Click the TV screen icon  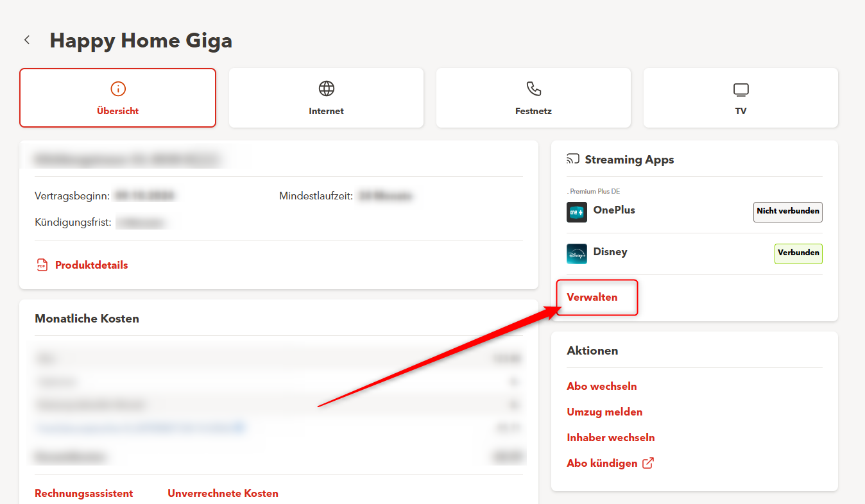click(x=741, y=89)
